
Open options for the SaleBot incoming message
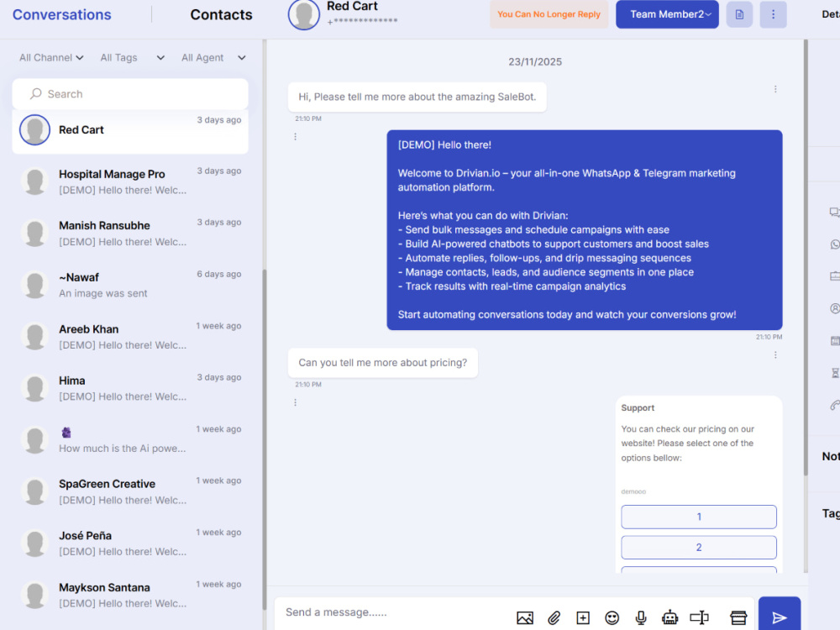tap(775, 89)
